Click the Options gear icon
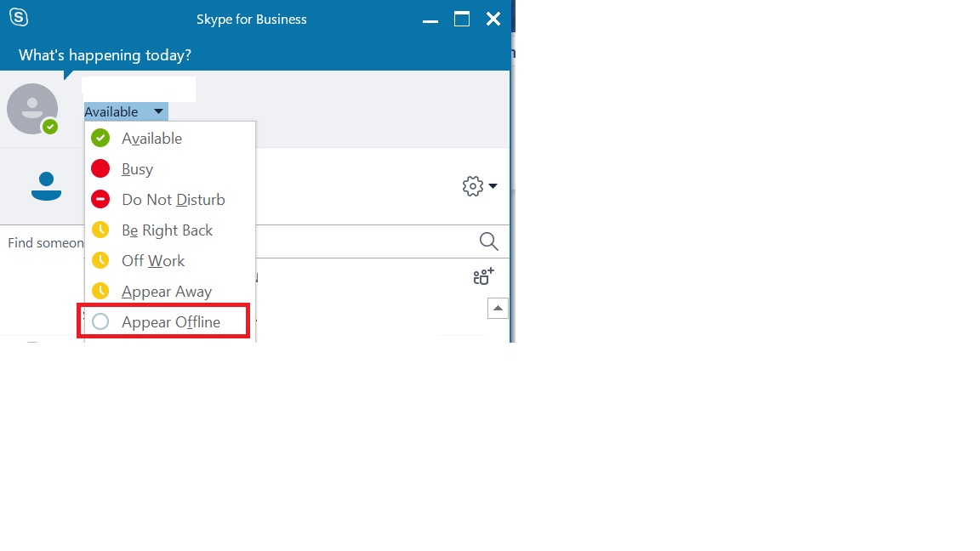The height and width of the screenshot is (551, 980). click(472, 186)
